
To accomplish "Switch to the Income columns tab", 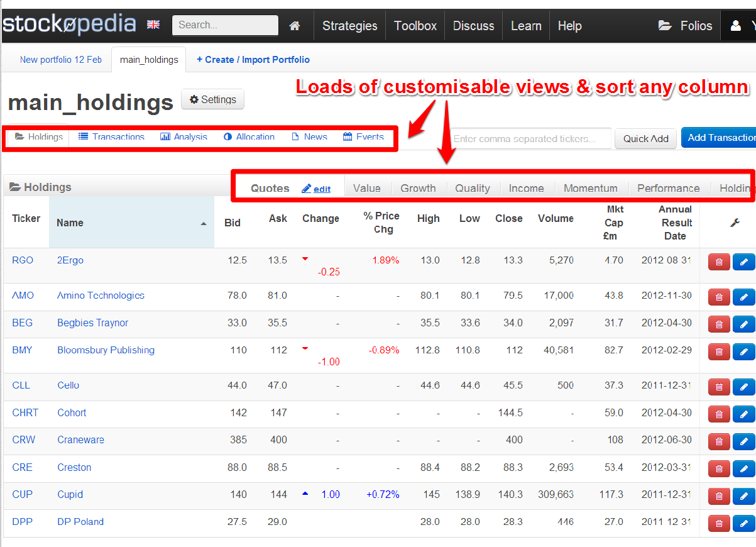I will click(527, 188).
